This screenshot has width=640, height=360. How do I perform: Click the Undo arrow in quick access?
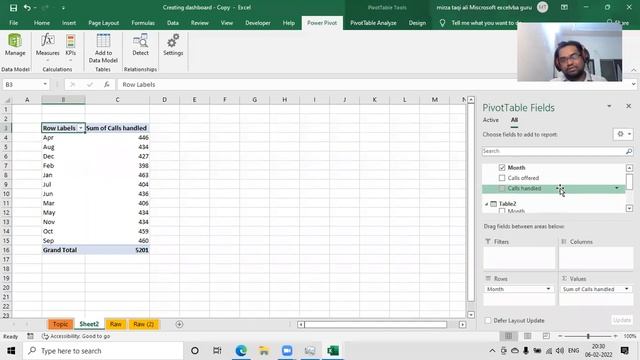pyautogui.click(x=27, y=7)
